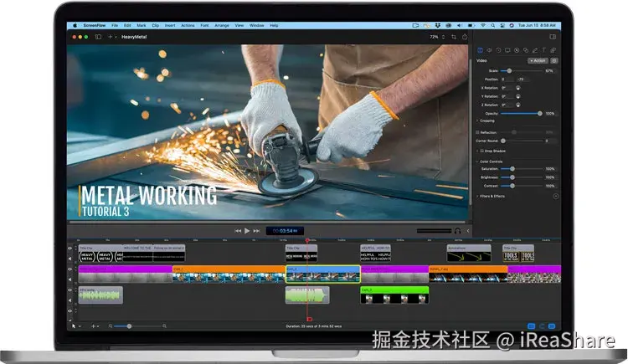628x364 pixels.
Task: Adjust the Opacity slider
Action: pyautogui.click(x=521, y=113)
